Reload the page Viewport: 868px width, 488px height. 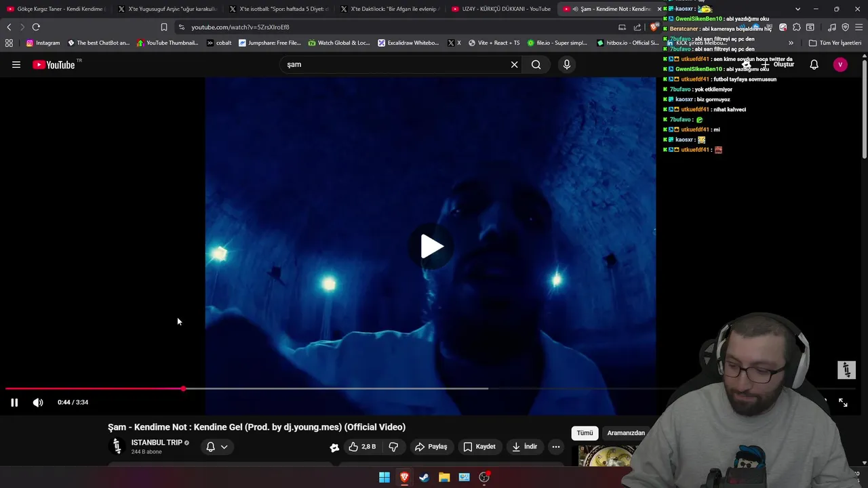click(36, 27)
